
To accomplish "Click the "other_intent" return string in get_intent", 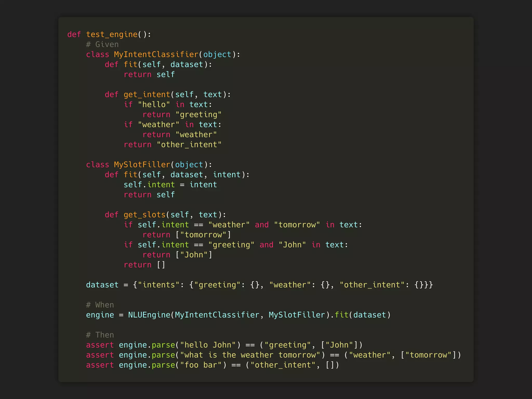I will tap(189, 145).
